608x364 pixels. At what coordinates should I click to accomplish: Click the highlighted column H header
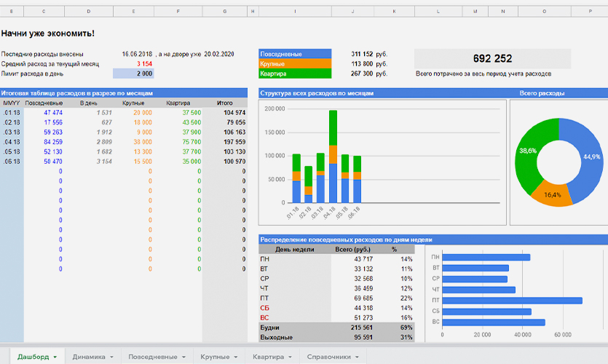pos(253,11)
